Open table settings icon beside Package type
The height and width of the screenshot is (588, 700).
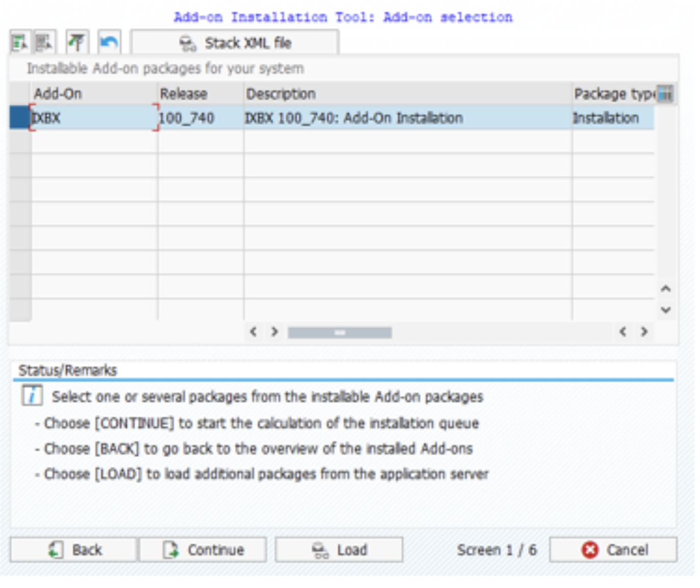click(665, 94)
